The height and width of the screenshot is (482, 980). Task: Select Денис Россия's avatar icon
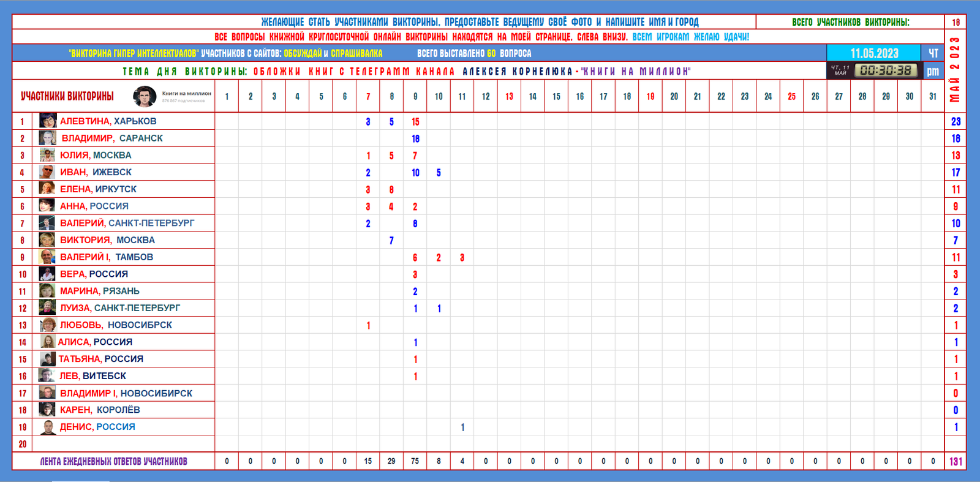48,427
